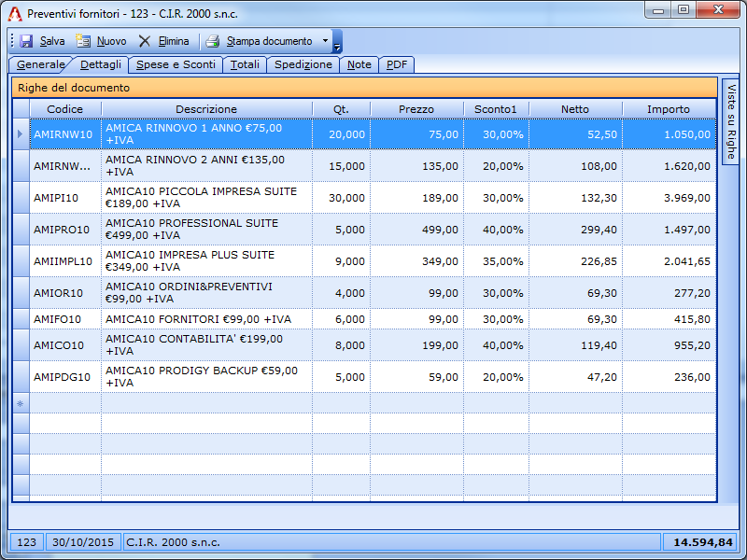This screenshot has width=747, height=560.
Task: Click the Elimina button label
Action: point(174,41)
